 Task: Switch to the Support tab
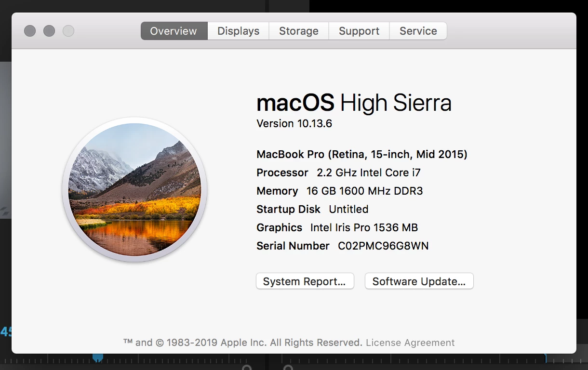[x=359, y=31]
